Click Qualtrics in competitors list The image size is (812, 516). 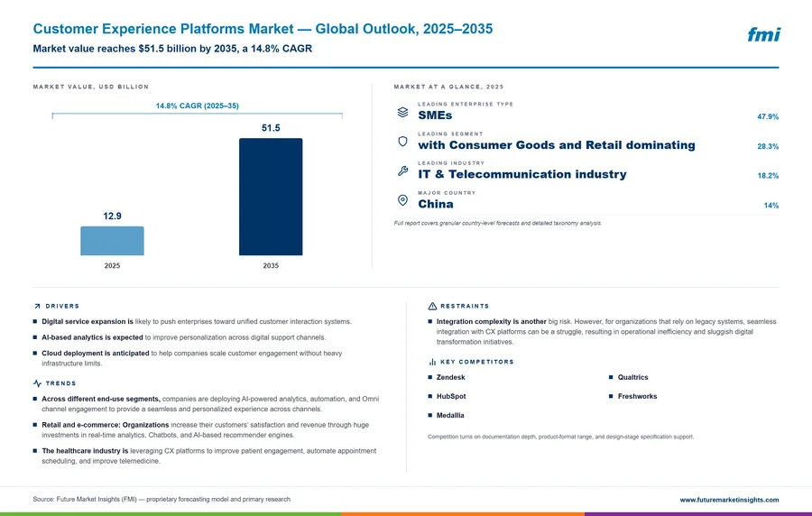632,377
